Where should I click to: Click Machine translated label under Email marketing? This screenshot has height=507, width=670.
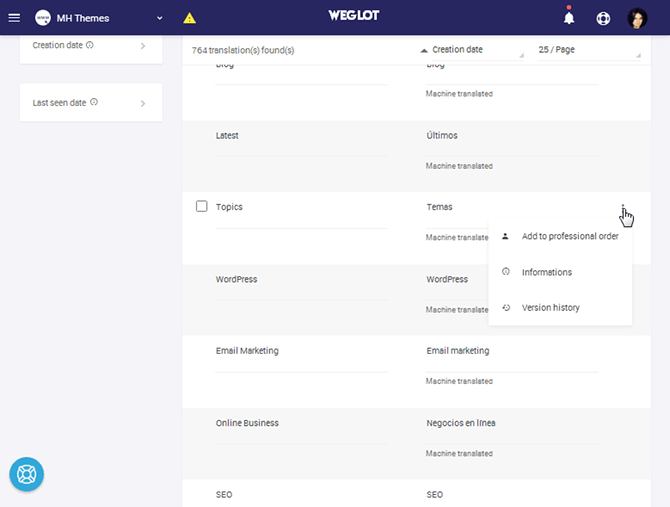tap(459, 381)
